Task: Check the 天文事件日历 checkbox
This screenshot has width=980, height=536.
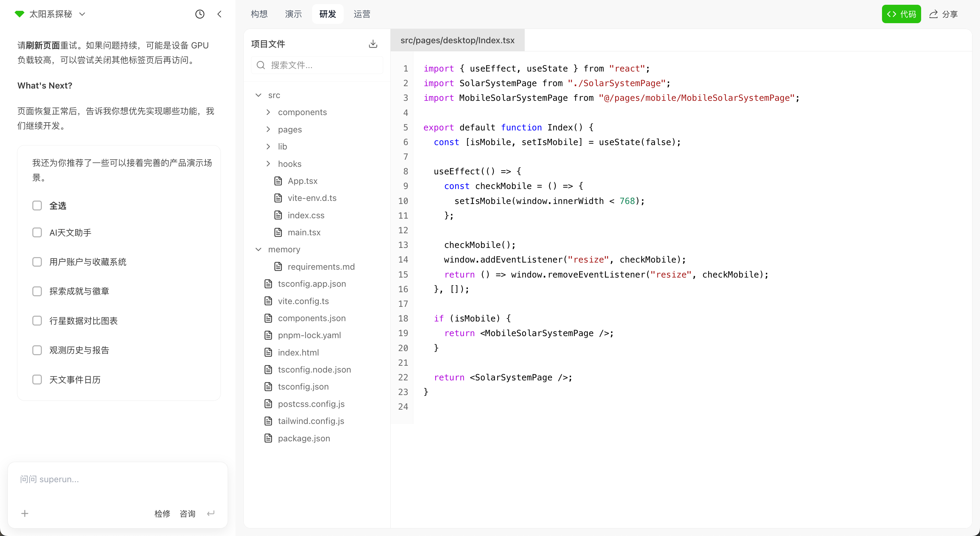Action: pos(37,380)
